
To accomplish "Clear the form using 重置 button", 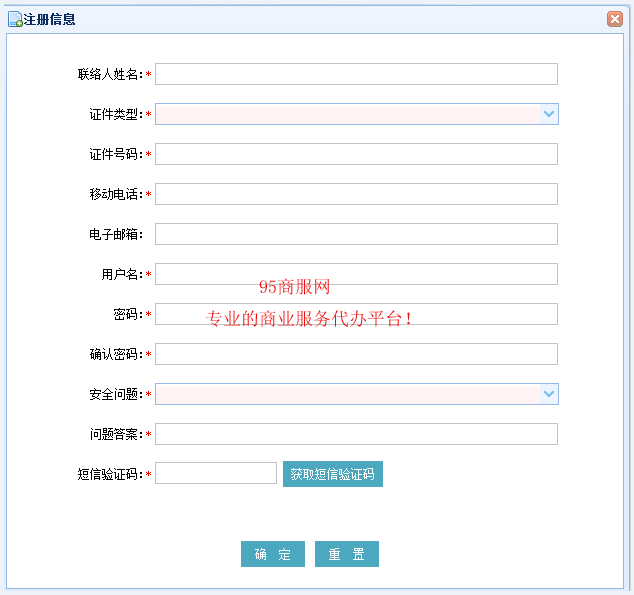I will click(347, 555).
